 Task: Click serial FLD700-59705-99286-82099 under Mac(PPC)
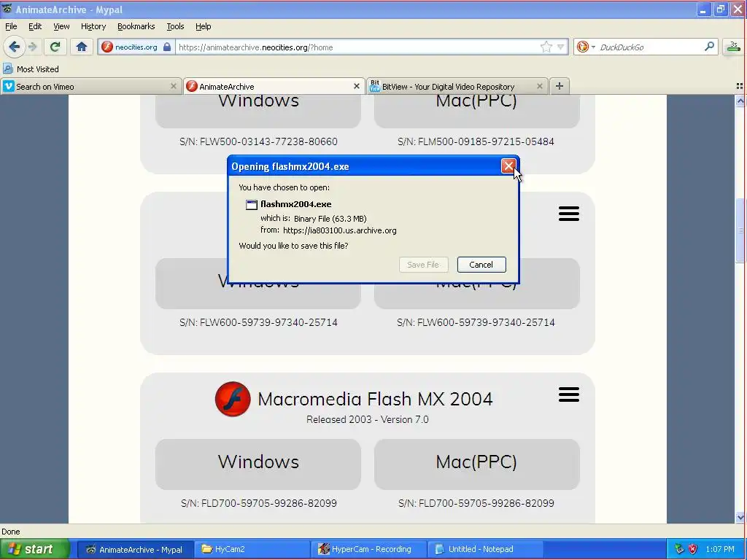476,503
